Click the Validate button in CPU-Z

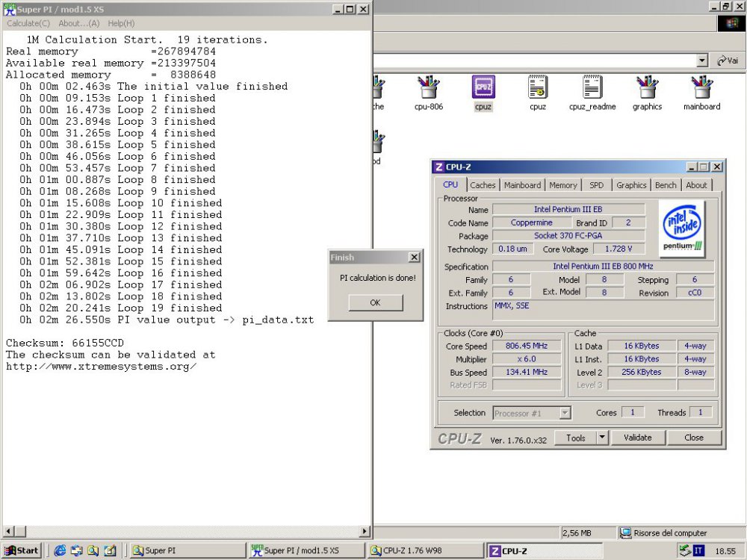click(638, 437)
